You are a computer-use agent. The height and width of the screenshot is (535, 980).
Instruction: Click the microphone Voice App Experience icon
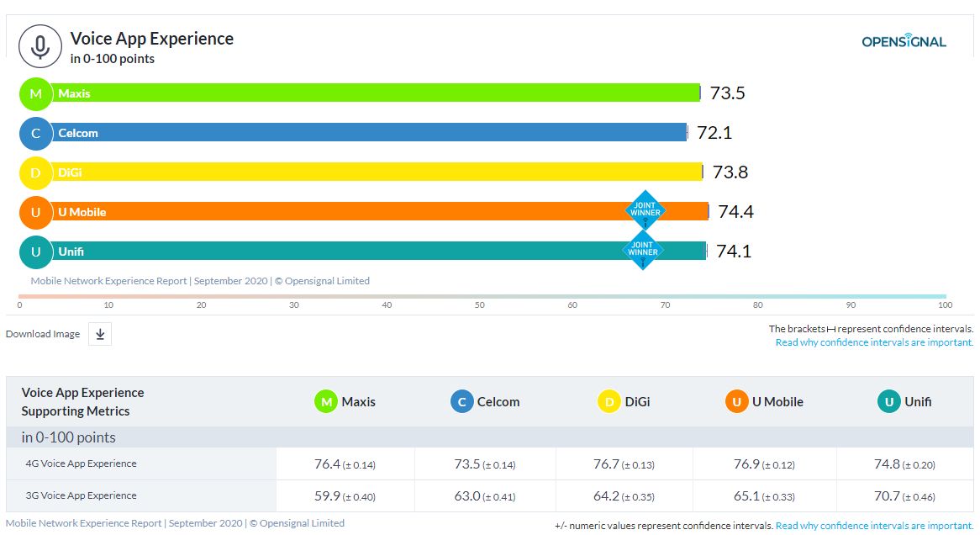coord(40,46)
